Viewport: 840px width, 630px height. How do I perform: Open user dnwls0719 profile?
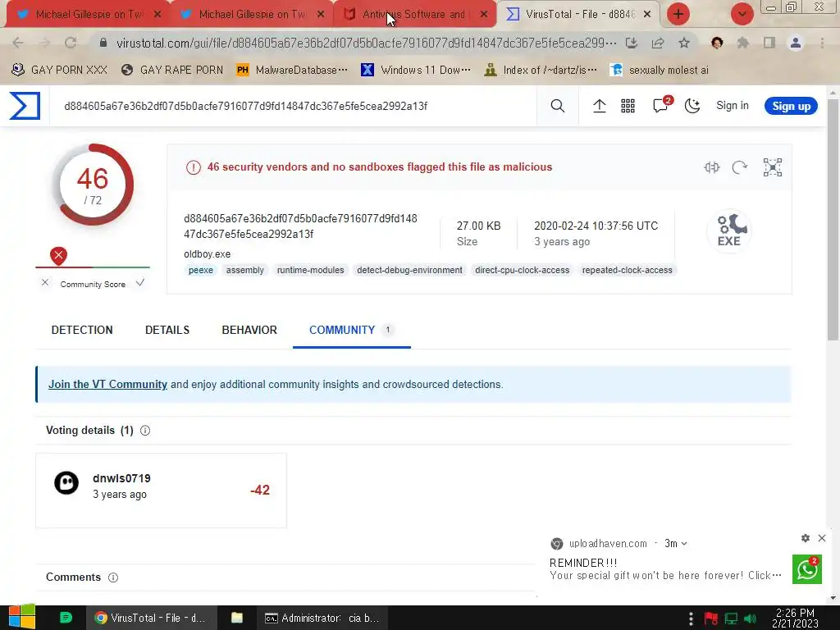(x=121, y=478)
